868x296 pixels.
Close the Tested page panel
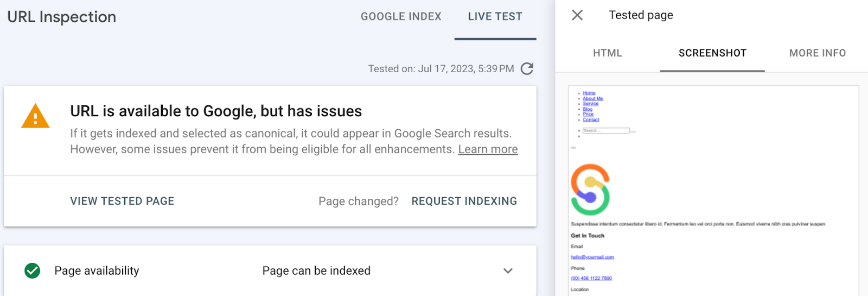(577, 15)
